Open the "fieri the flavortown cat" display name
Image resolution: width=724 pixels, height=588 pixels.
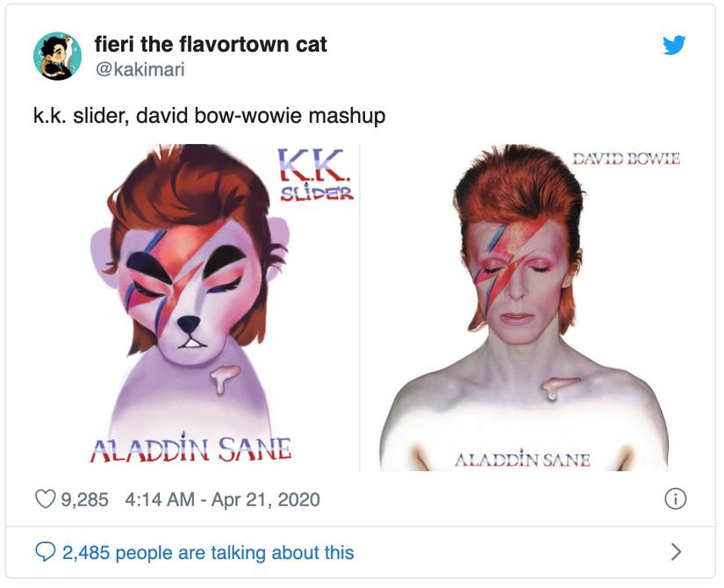tap(211, 44)
